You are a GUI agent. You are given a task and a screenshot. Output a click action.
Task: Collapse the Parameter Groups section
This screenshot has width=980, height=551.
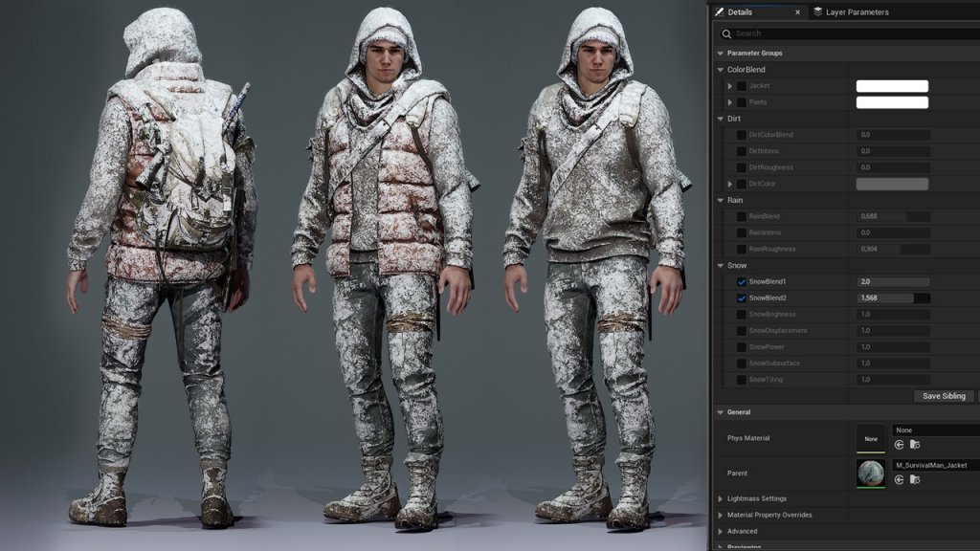coord(720,54)
